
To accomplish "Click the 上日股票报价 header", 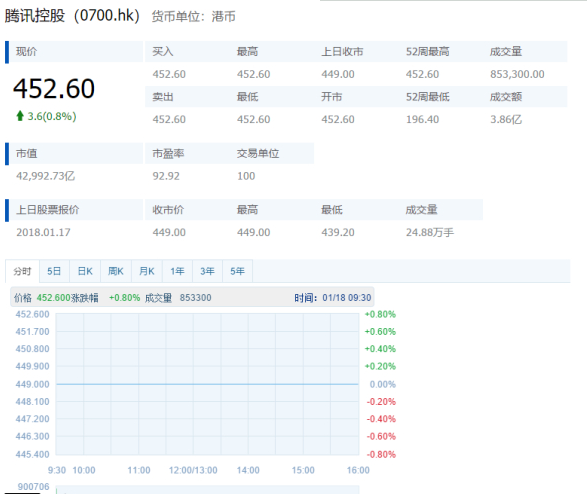I will (48, 210).
